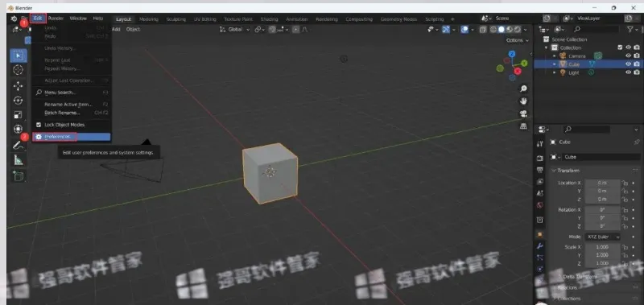This screenshot has width=644, height=305.
Task: Open the Global orientation dropdown
Action: click(235, 30)
